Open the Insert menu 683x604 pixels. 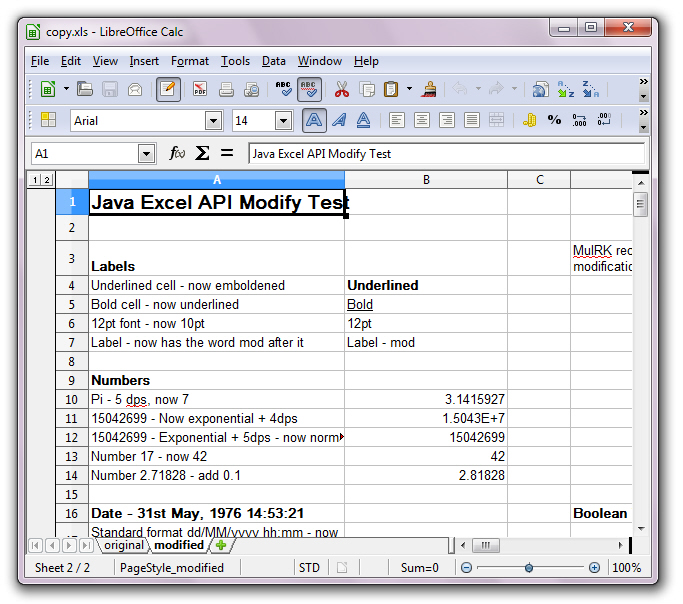coord(144,61)
